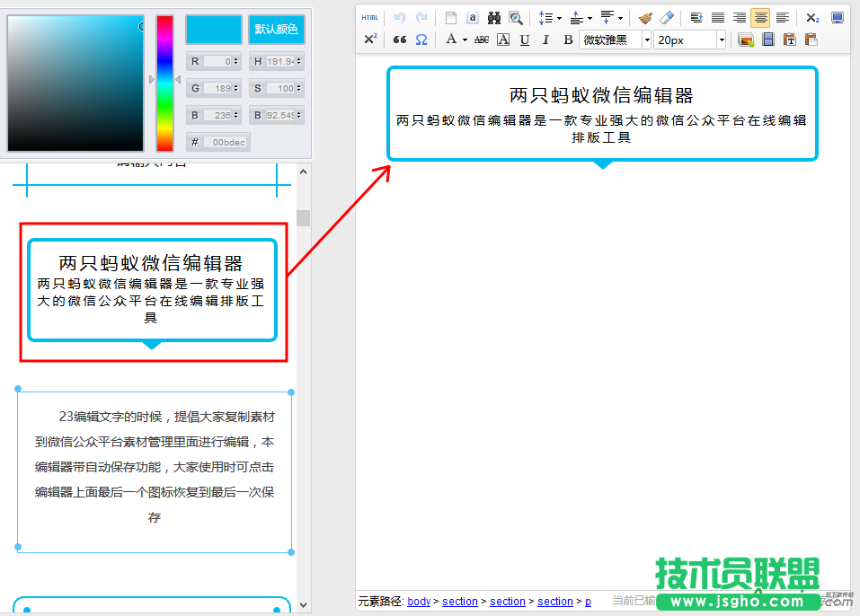Screen dimensions: 860x616
Task: Select the Redo icon
Action: 421,17
